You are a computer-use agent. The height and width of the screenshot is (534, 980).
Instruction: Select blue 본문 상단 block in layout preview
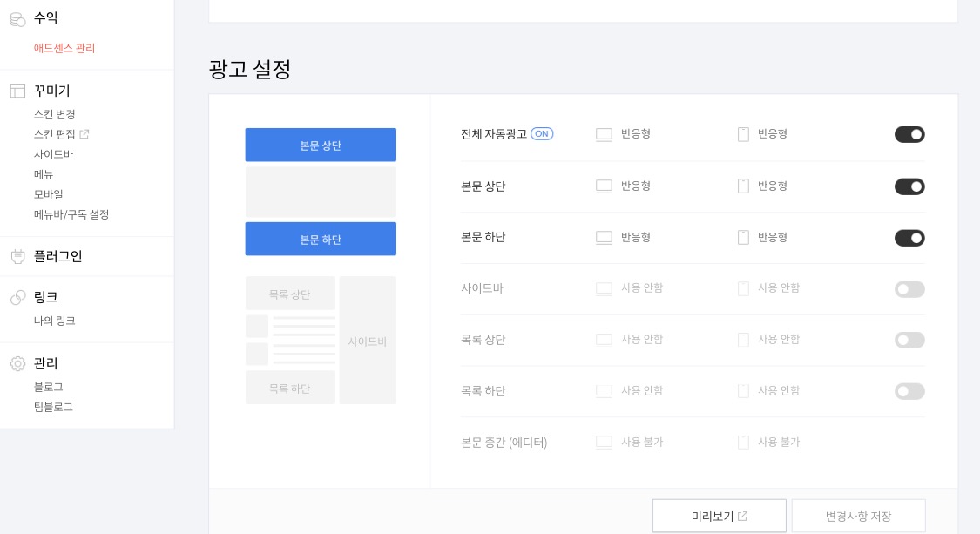tap(321, 145)
